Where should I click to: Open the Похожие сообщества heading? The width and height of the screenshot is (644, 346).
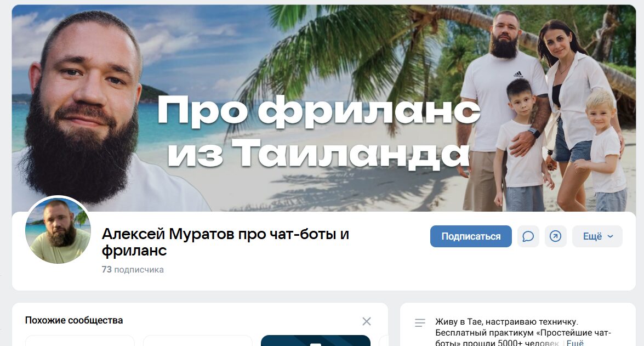tap(74, 321)
